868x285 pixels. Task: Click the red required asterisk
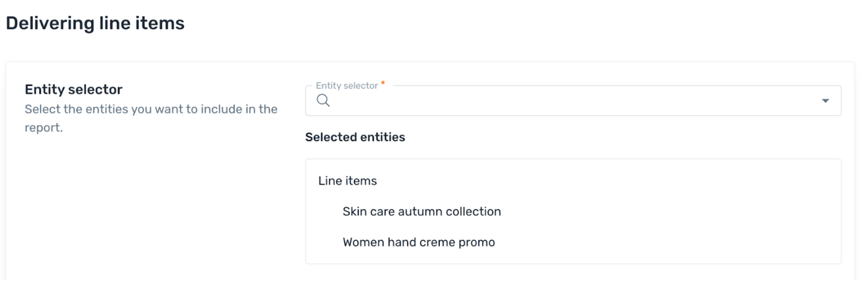coord(383,84)
